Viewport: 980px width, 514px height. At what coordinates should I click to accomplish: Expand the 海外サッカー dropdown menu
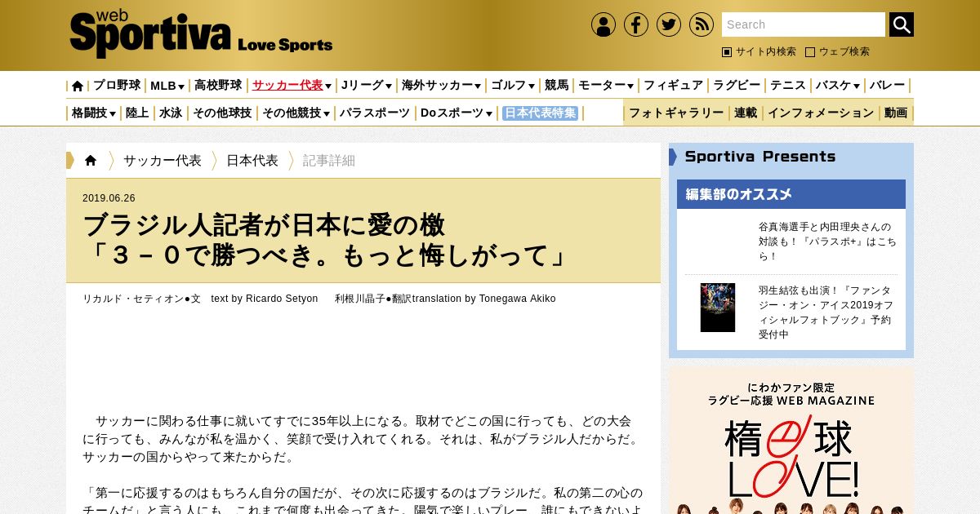coord(442,86)
